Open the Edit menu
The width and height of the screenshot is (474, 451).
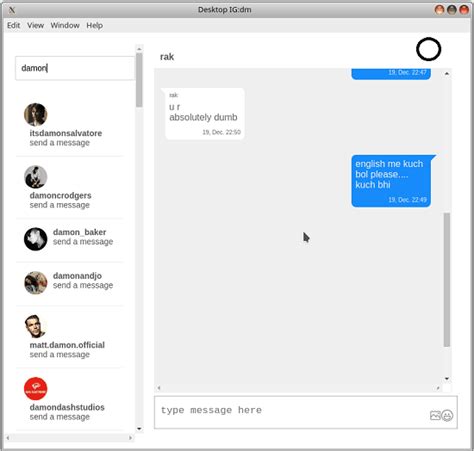[x=13, y=25]
